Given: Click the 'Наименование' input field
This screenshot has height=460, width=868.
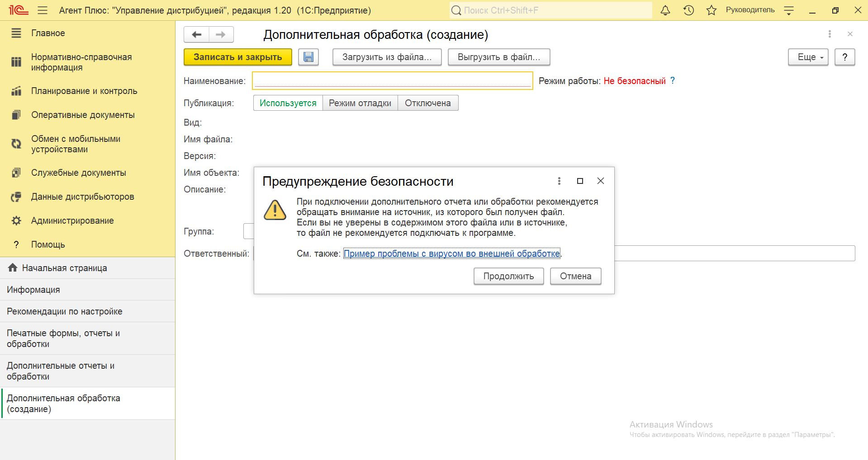Looking at the screenshot, I should 392,81.
